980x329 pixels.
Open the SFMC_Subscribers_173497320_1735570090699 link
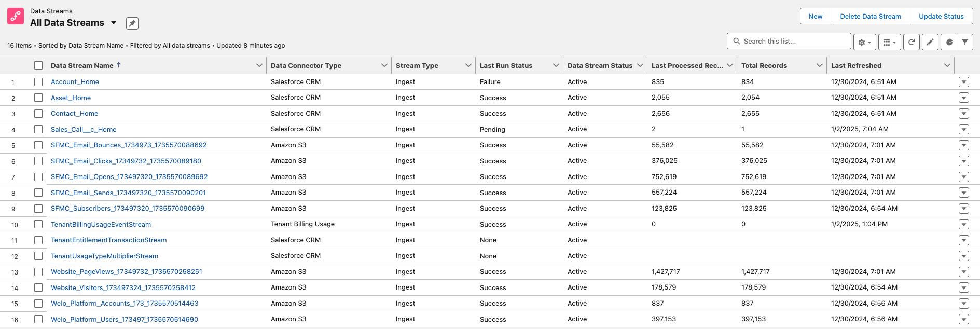pos(128,209)
